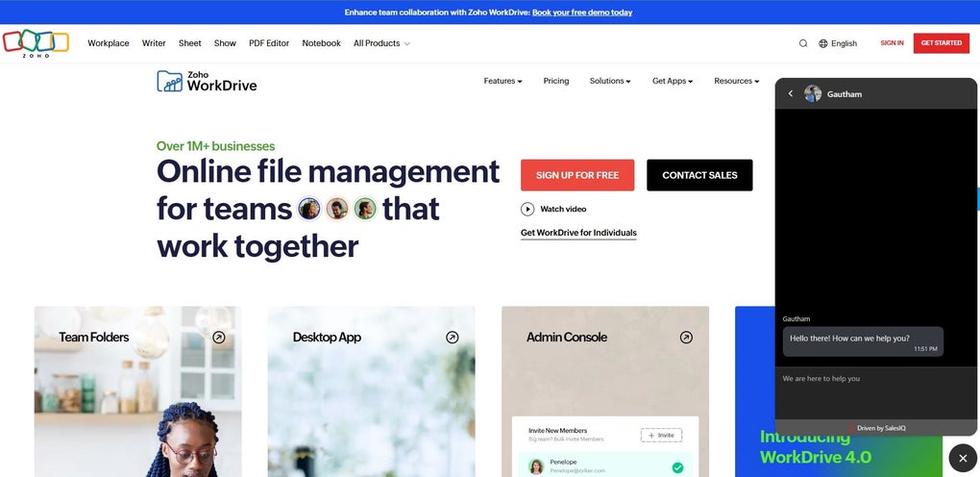Open the Admin Console arrow icon

pos(686,338)
